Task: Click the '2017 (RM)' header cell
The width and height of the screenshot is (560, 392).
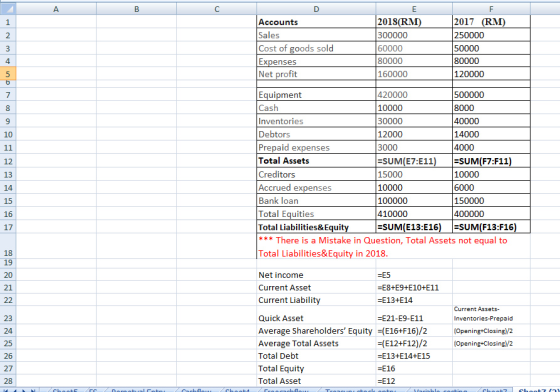Action: pos(491,22)
